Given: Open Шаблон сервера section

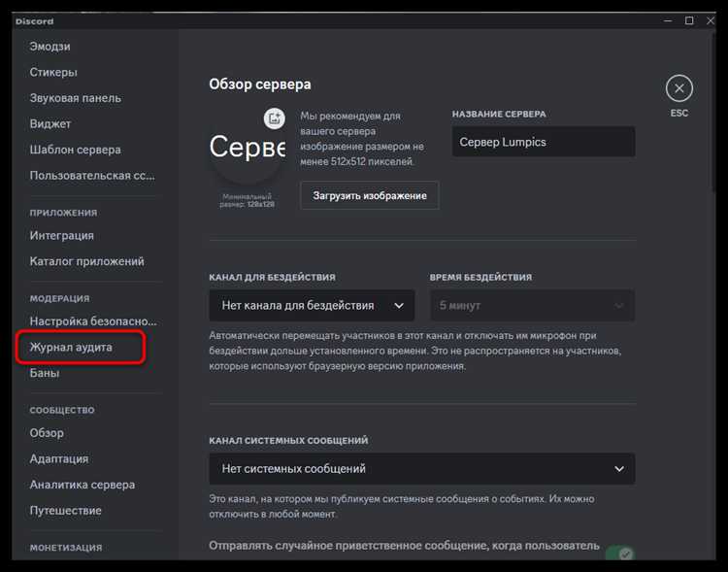Looking at the screenshot, I should 75,150.
